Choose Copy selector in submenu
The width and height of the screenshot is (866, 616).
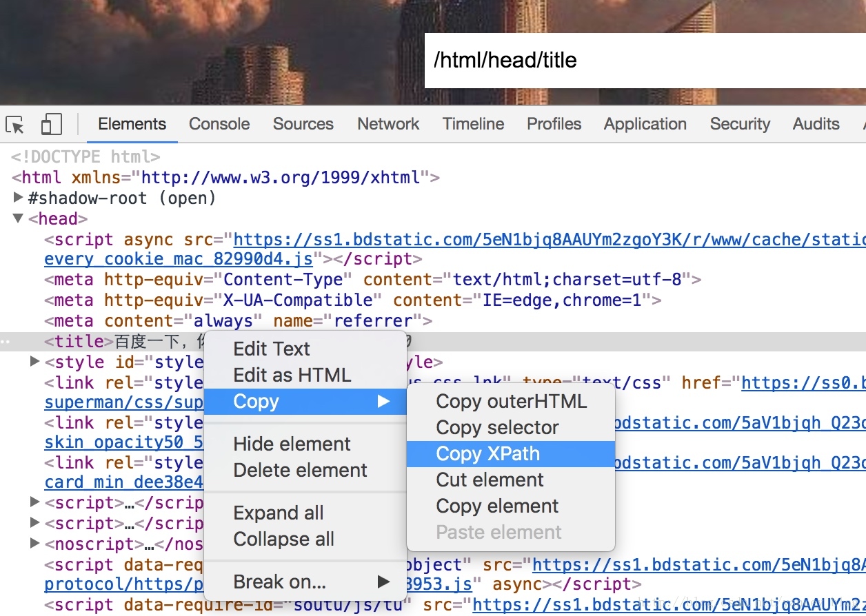point(511,427)
